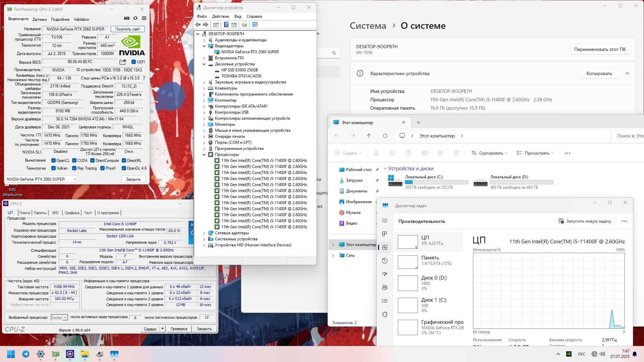This screenshot has width=644, height=362.
Task: Toggle Vulkan checkbox
Action: (x=53, y=168)
